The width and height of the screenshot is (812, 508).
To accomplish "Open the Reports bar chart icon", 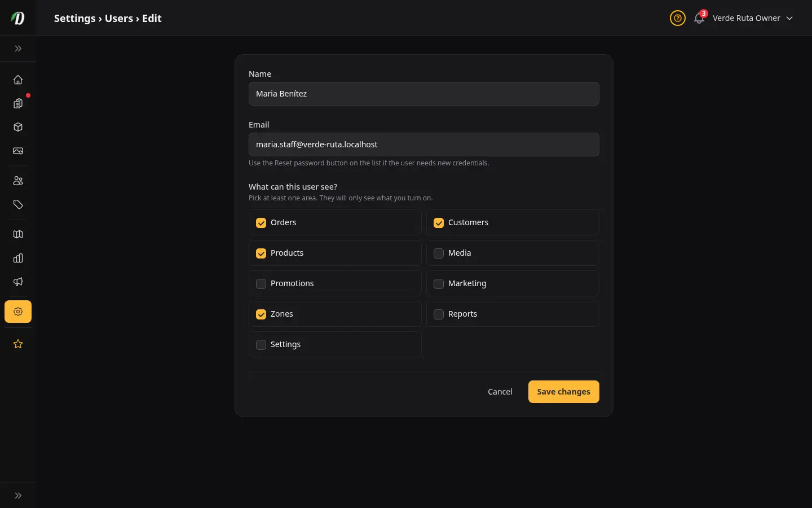I will [18, 258].
